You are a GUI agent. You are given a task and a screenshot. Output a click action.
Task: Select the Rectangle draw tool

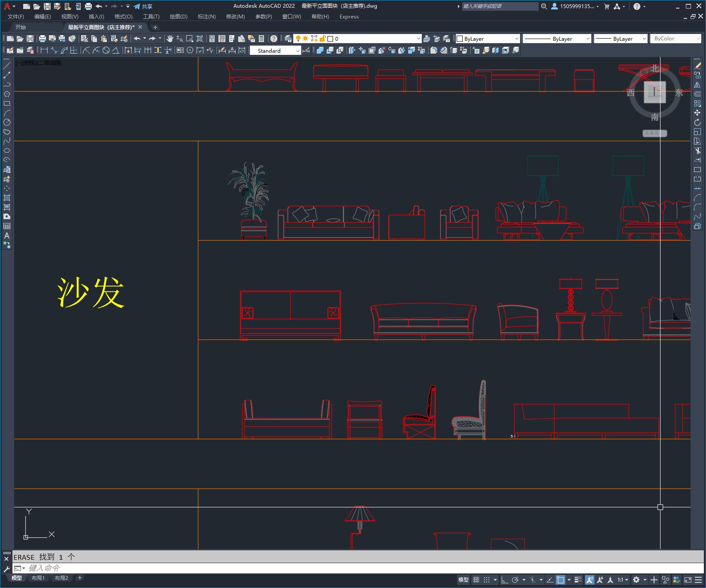[7, 103]
